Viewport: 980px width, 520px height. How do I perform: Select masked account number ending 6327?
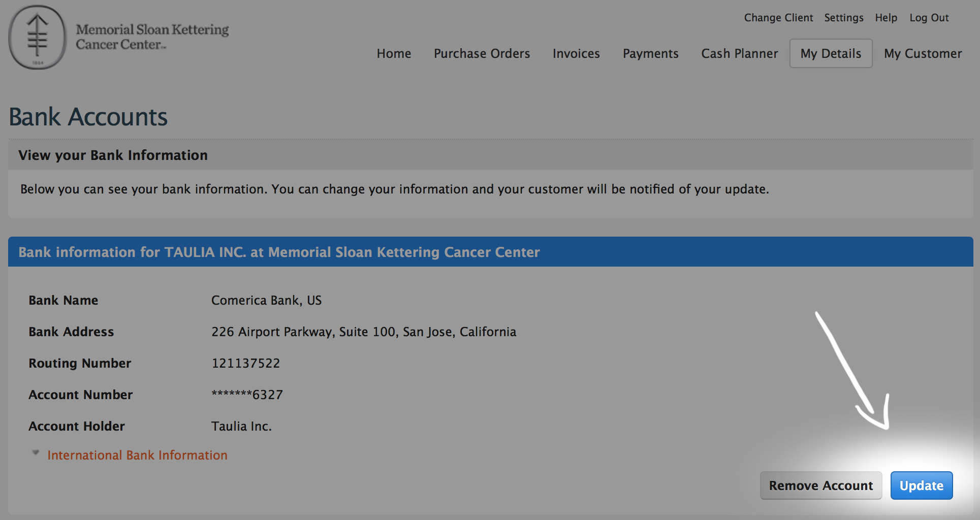click(247, 395)
